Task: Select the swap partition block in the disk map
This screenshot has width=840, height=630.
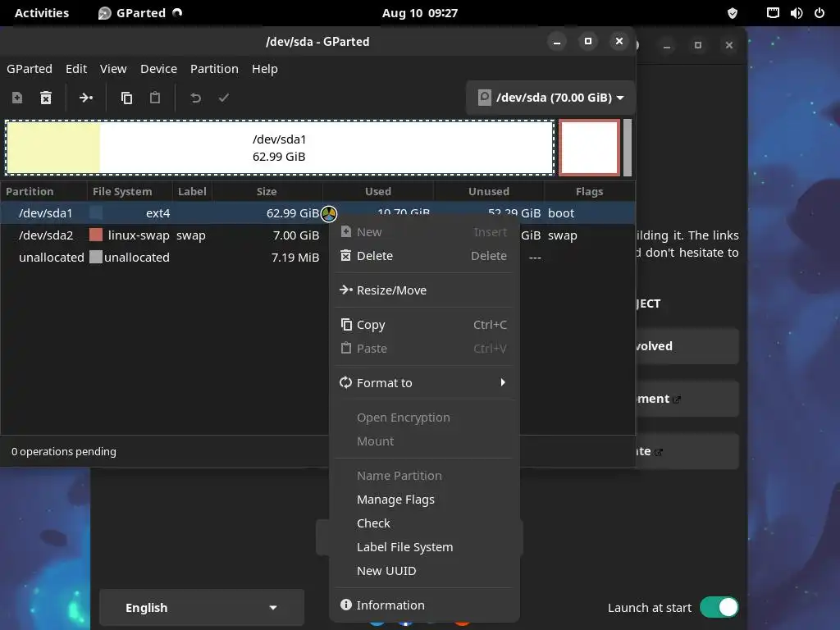Action: tap(589, 148)
